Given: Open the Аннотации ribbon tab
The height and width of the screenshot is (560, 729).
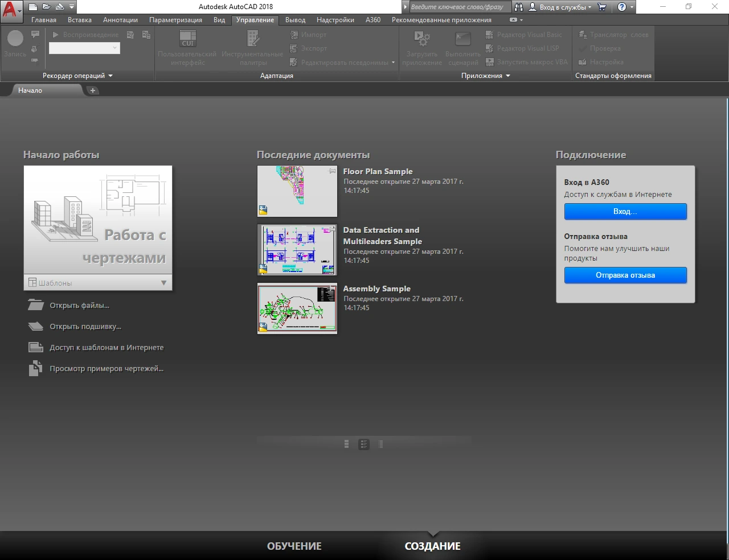Looking at the screenshot, I should (120, 20).
